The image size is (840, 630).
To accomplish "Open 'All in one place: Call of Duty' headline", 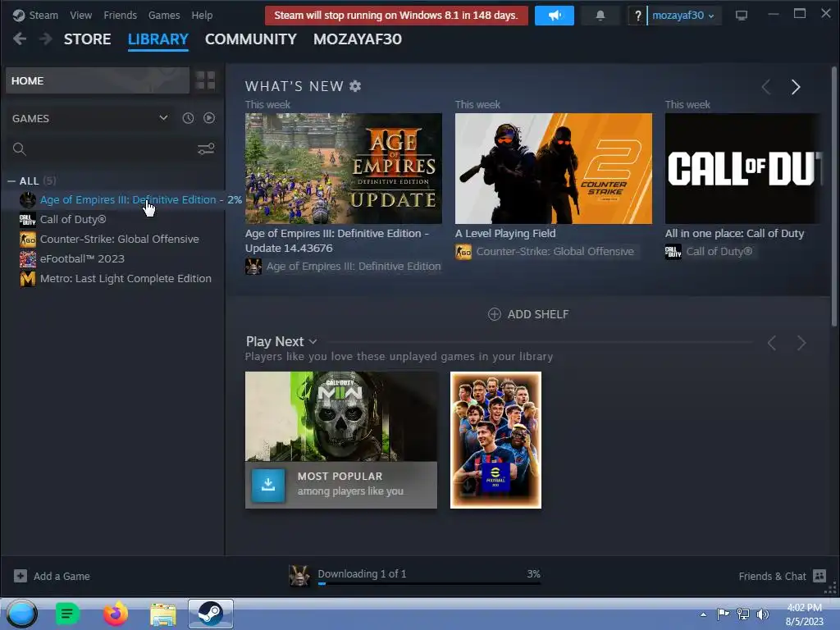I will [734, 233].
